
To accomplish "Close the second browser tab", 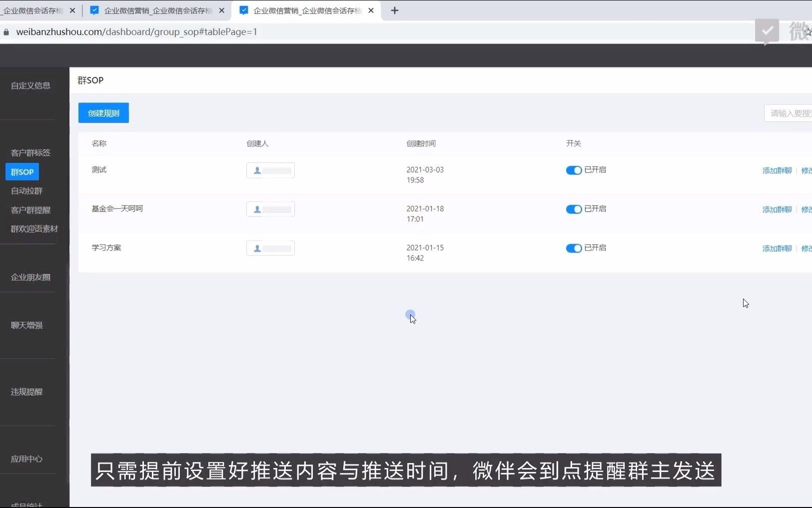I will (x=222, y=10).
